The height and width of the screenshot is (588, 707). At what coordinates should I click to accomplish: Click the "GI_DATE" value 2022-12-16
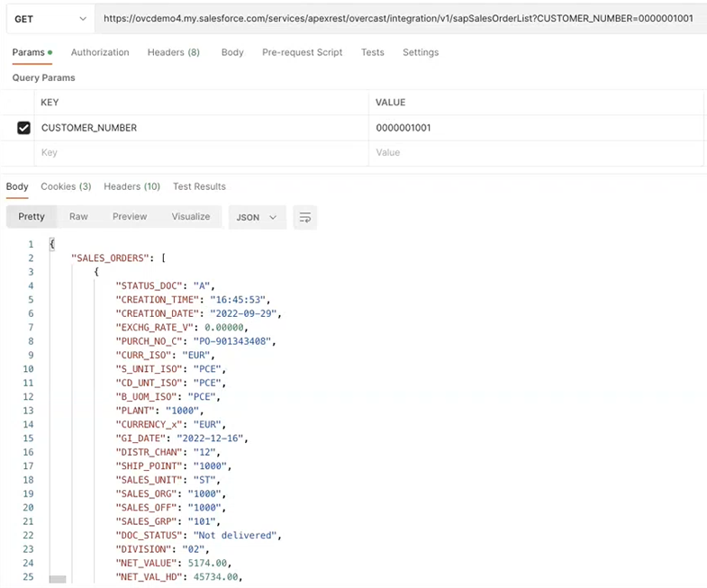[x=210, y=439]
